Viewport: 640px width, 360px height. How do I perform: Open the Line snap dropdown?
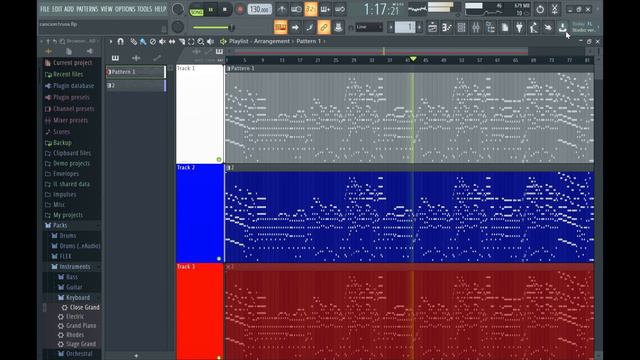pos(369,27)
